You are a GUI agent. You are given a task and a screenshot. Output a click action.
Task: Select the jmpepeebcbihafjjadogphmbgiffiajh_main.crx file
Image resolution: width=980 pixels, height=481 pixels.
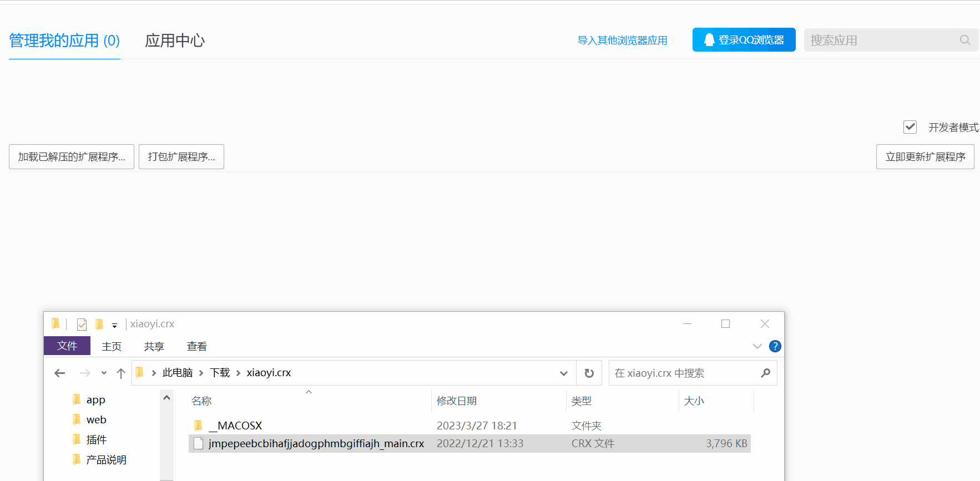(x=316, y=443)
